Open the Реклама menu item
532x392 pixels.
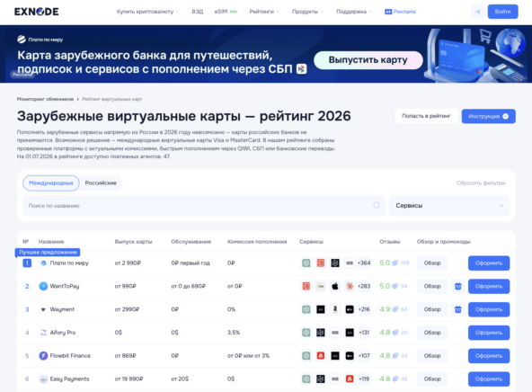click(400, 12)
